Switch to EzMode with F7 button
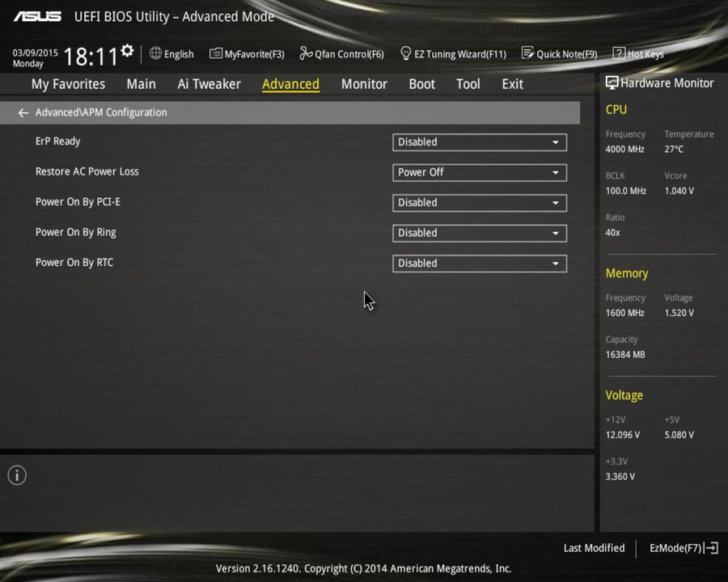The width and height of the screenshot is (728, 582). tap(682, 548)
